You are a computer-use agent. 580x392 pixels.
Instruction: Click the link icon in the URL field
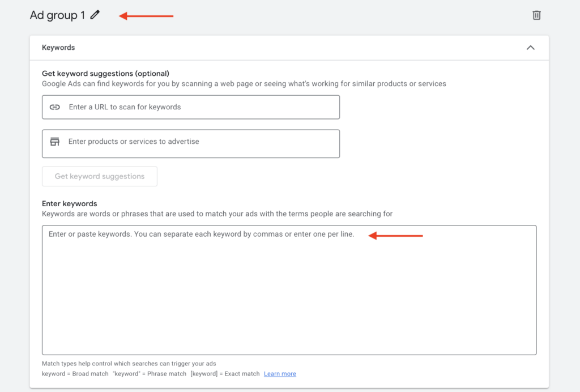pos(55,107)
